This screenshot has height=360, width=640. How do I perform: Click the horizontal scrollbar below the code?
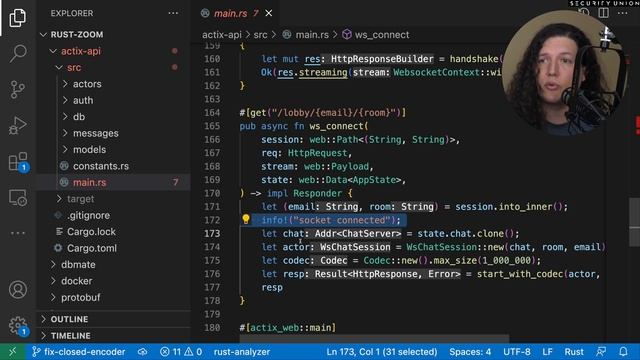[x=374, y=338]
